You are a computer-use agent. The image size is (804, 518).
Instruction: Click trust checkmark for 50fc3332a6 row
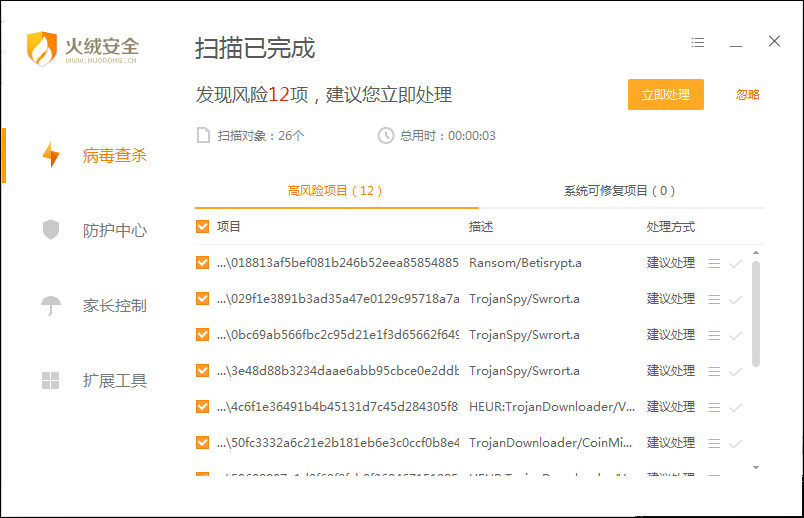point(735,443)
